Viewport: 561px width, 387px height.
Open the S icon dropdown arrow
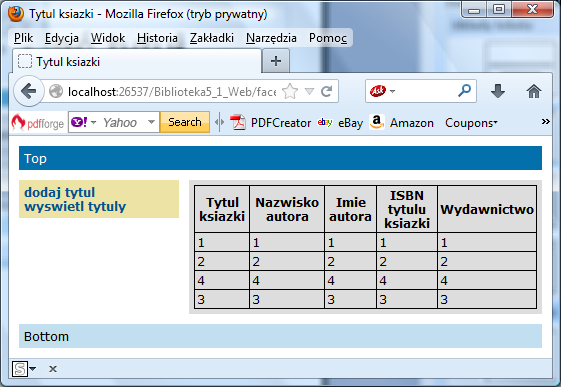point(33,368)
